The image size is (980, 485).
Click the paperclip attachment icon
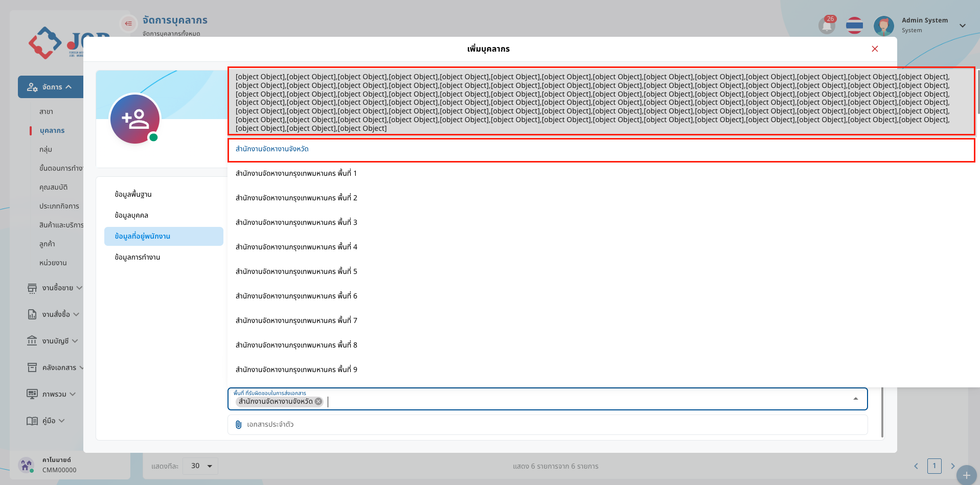(238, 425)
